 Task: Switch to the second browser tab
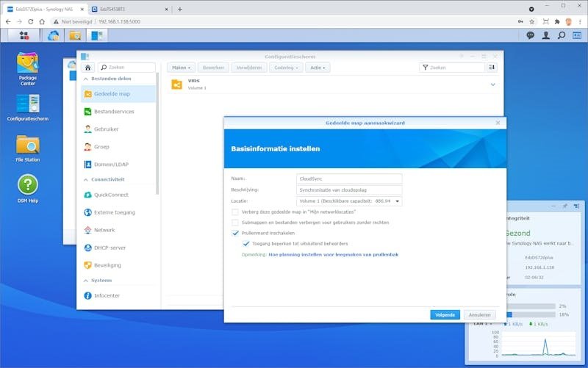coord(129,9)
